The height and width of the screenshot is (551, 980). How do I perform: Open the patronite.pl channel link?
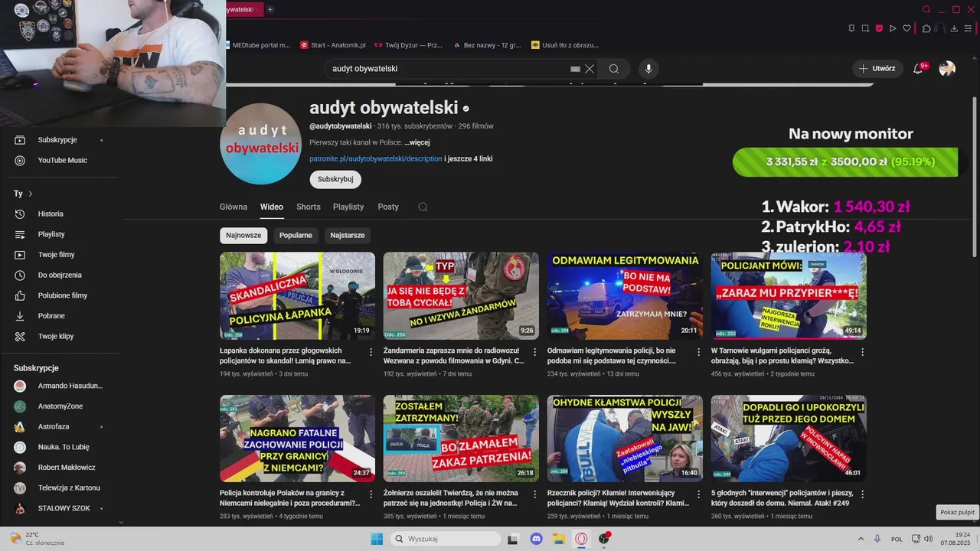(376, 158)
